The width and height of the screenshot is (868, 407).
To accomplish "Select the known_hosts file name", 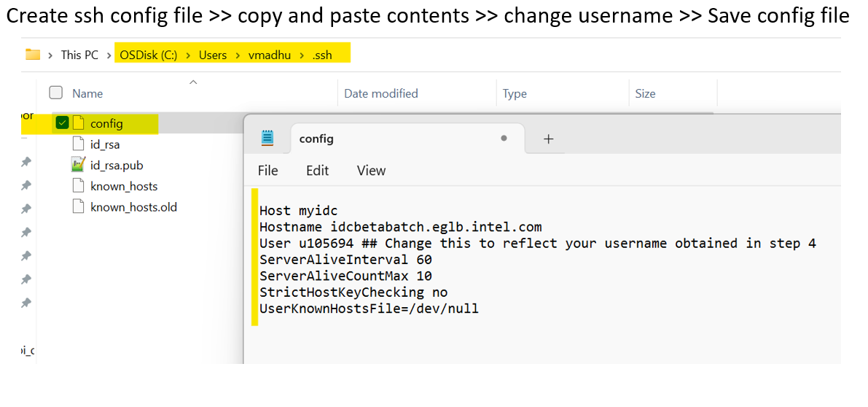I will click(124, 186).
